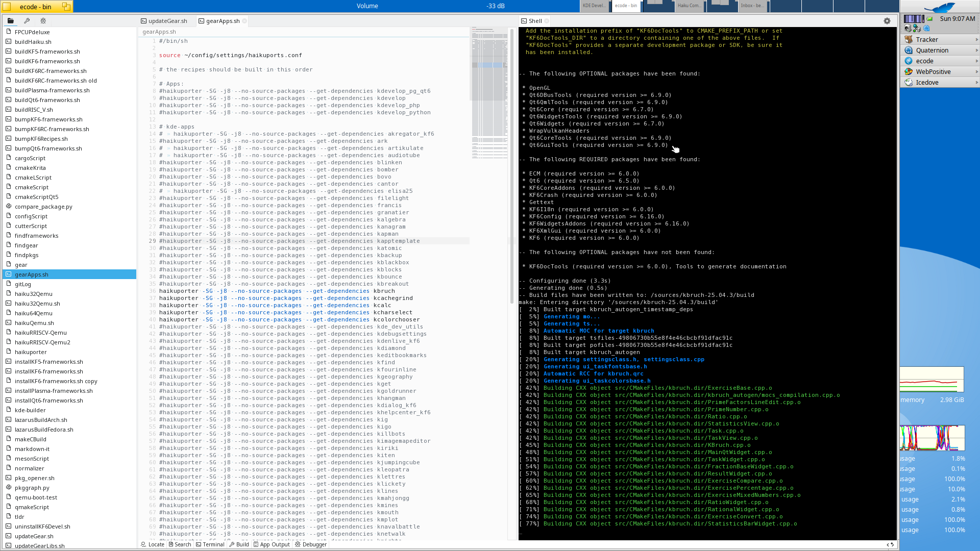Toggle the Terminal panel in status bar
This screenshot has width=980, height=551.
tap(210, 544)
